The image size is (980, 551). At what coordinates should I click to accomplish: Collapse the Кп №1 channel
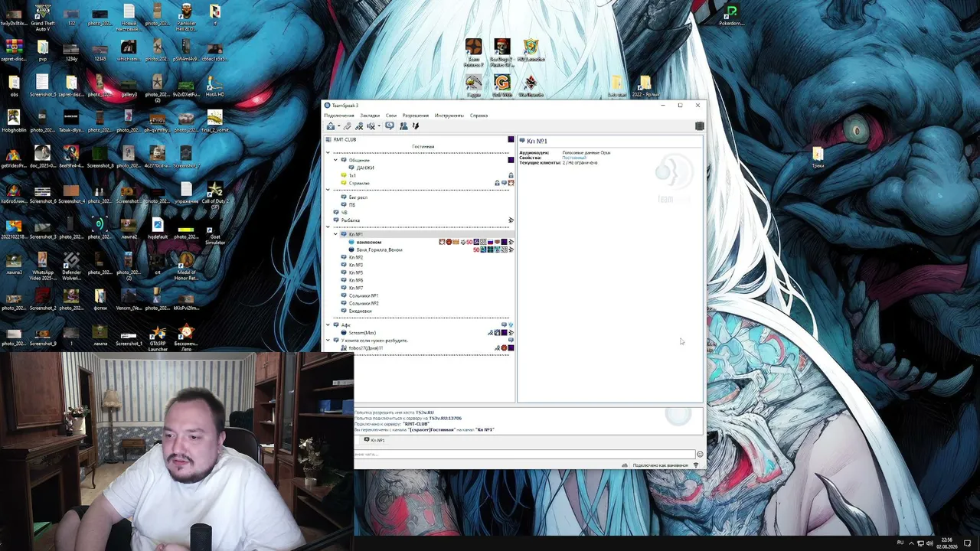[x=335, y=234]
